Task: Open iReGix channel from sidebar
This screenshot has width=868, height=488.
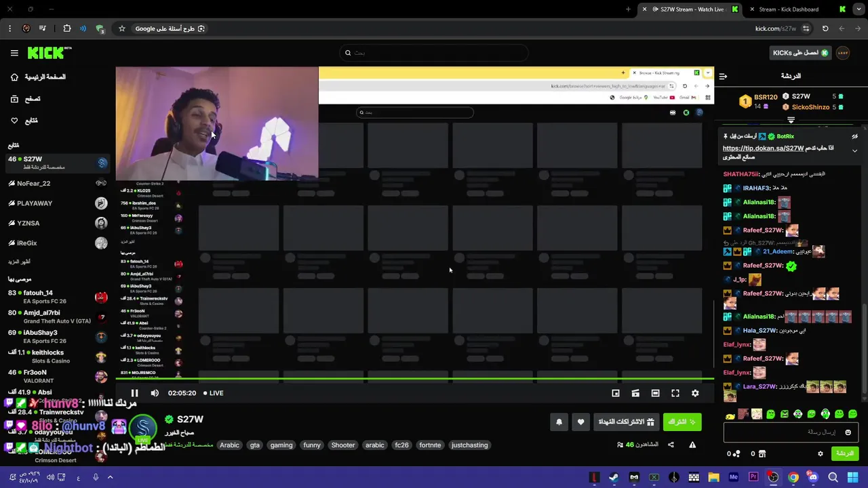Action: pyautogui.click(x=58, y=243)
